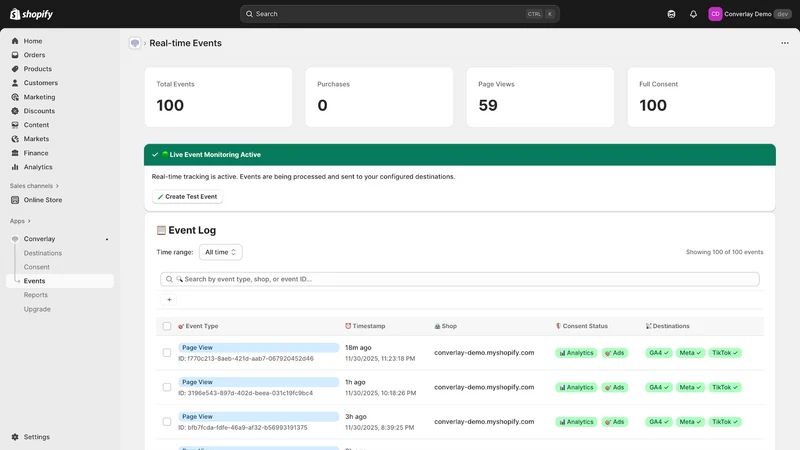The image size is (800, 450).
Task: Click GA4 destination tag in 18m ago row
Action: 659,353
